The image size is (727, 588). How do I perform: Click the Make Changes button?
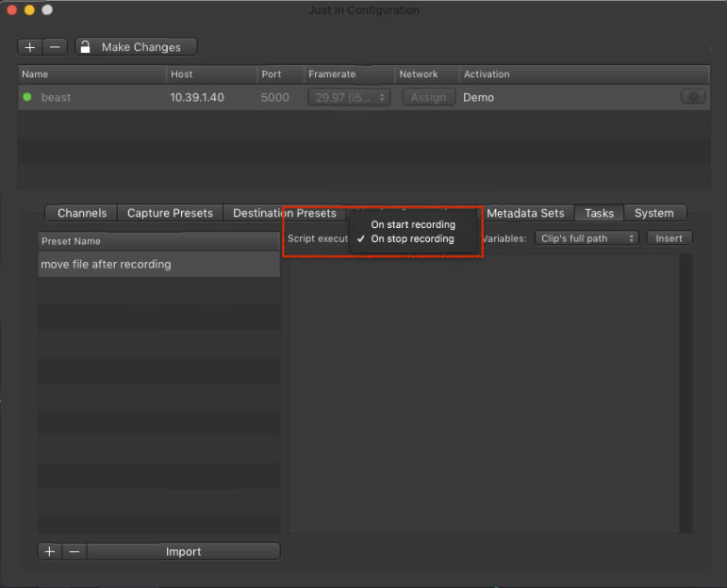[x=137, y=47]
